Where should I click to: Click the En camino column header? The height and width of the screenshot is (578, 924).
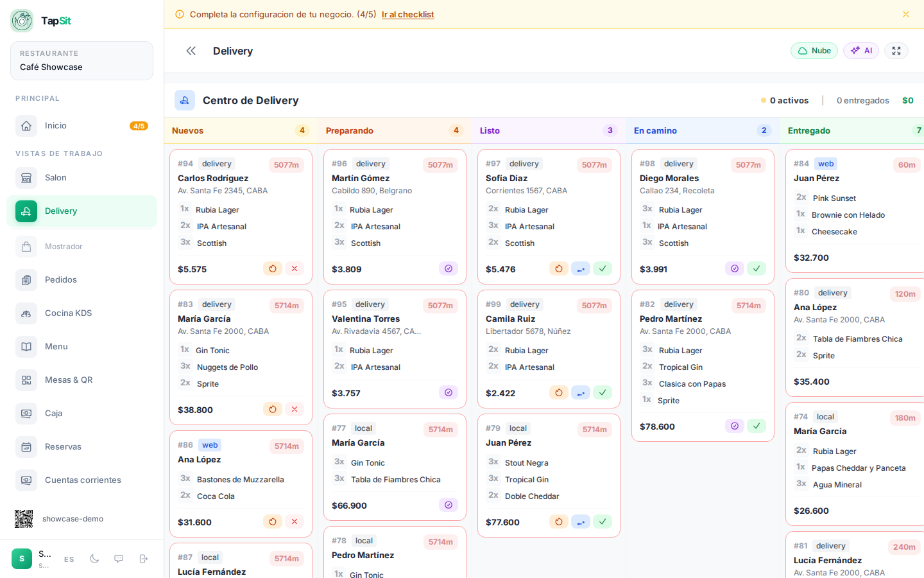click(x=703, y=130)
